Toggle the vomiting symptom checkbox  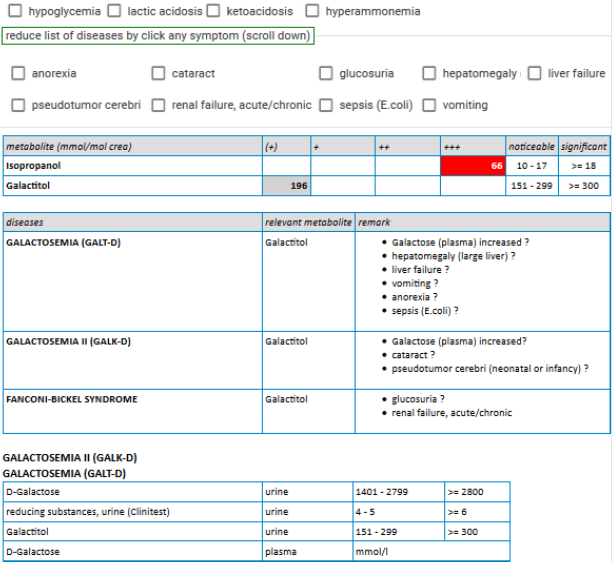click(429, 105)
